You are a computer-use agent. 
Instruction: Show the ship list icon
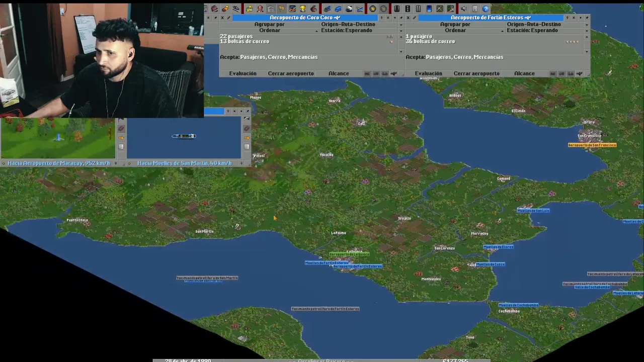point(349,9)
